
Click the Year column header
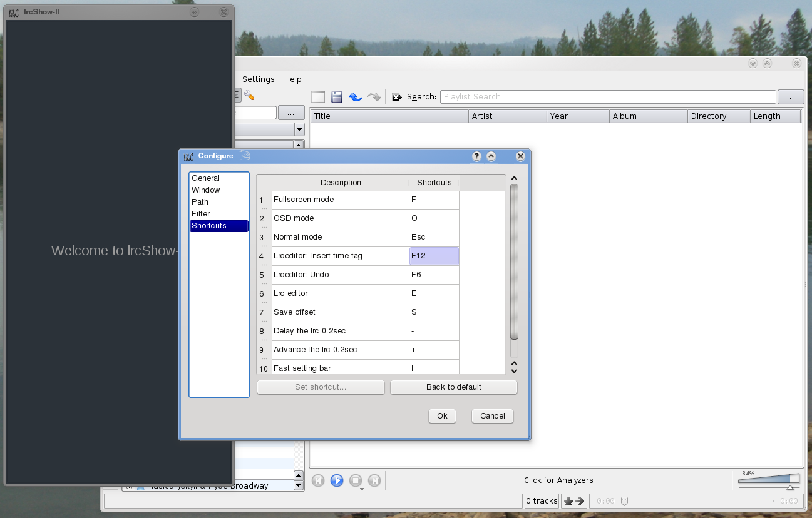tap(578, 116)
